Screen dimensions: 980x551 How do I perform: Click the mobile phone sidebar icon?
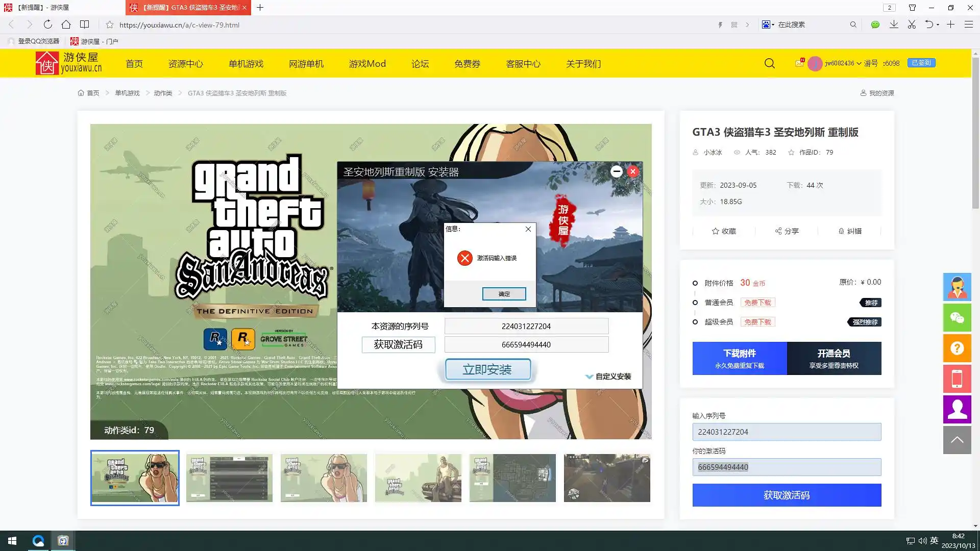[957, 379]
